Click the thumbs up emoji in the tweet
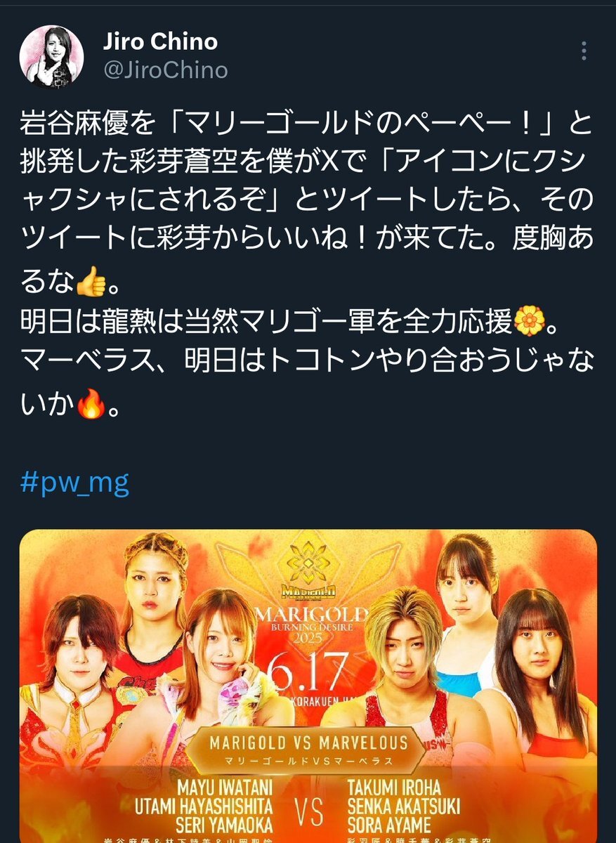Viewport: 616px width, 843px height. (91, 284)
